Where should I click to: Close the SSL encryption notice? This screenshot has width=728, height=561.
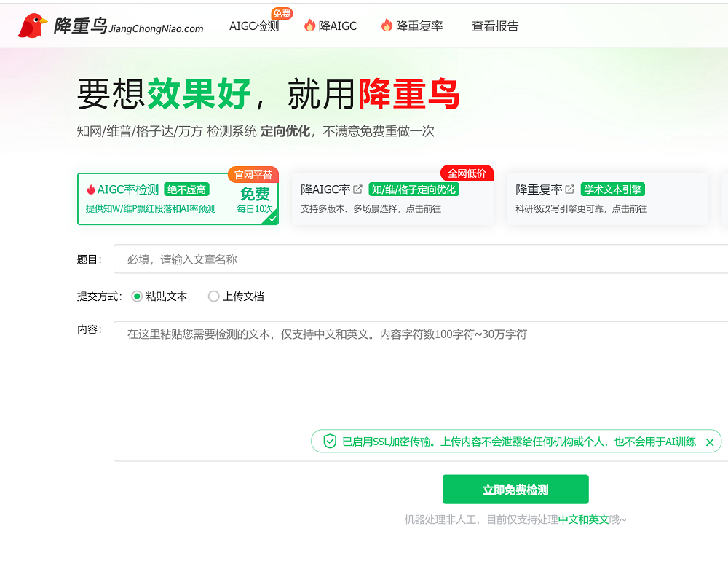pos(709,442)
